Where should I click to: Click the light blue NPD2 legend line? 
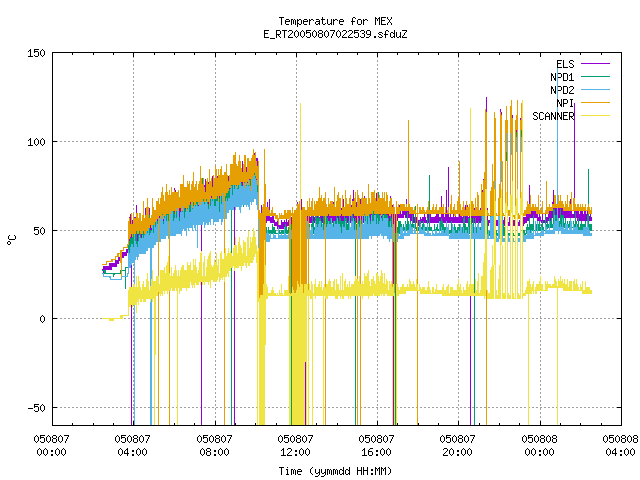point(595,90)
